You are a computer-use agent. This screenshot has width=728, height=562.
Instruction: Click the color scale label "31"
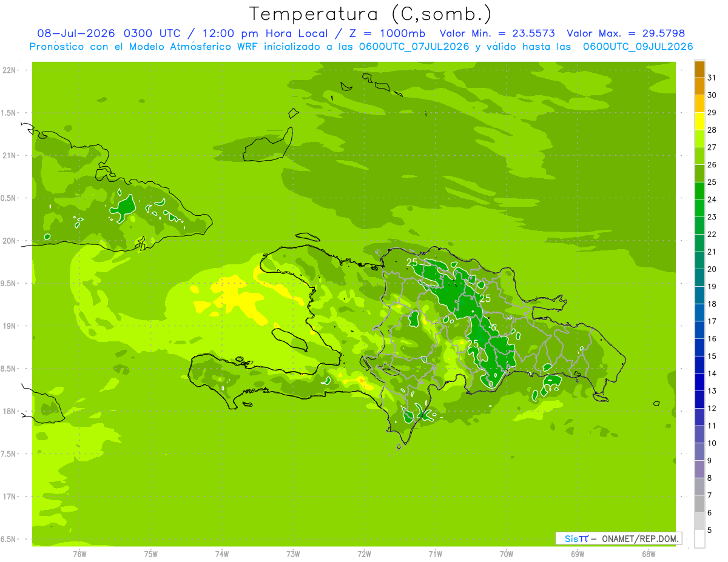point(712,78)
